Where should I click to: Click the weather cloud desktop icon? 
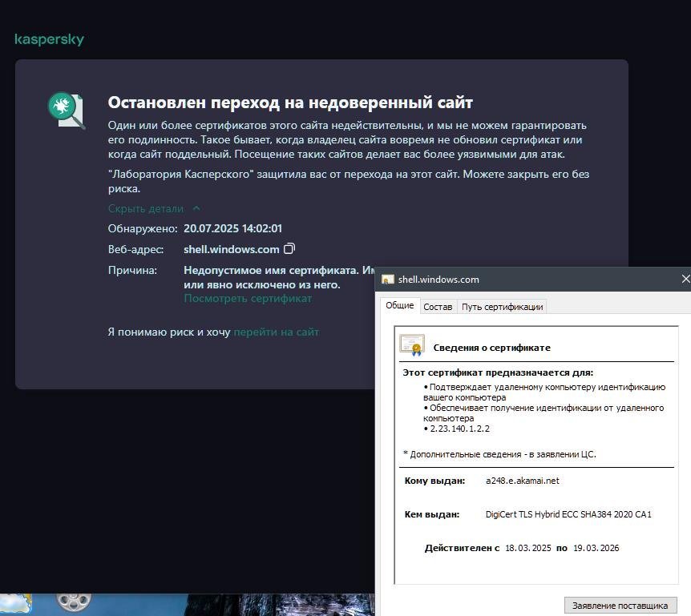(15, 604)
